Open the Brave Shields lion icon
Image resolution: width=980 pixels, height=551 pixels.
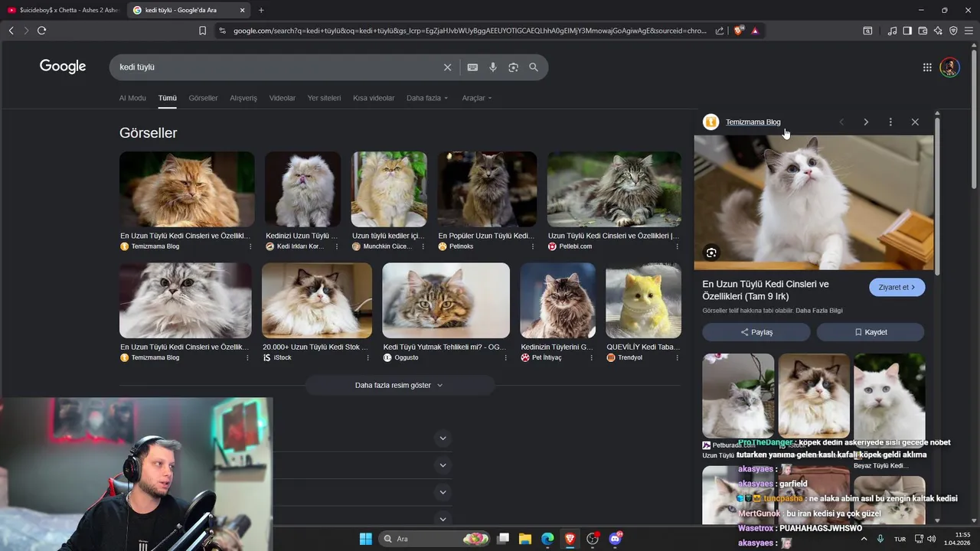coord(739,31)
